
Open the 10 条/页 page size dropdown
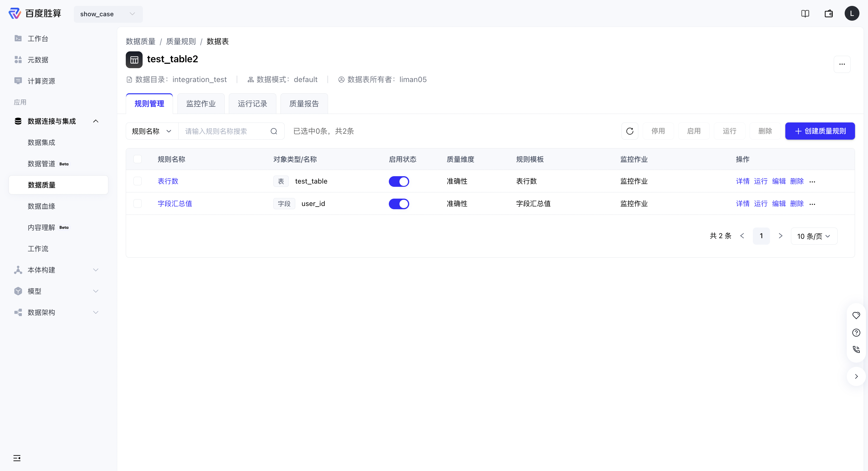pos(814,236)
